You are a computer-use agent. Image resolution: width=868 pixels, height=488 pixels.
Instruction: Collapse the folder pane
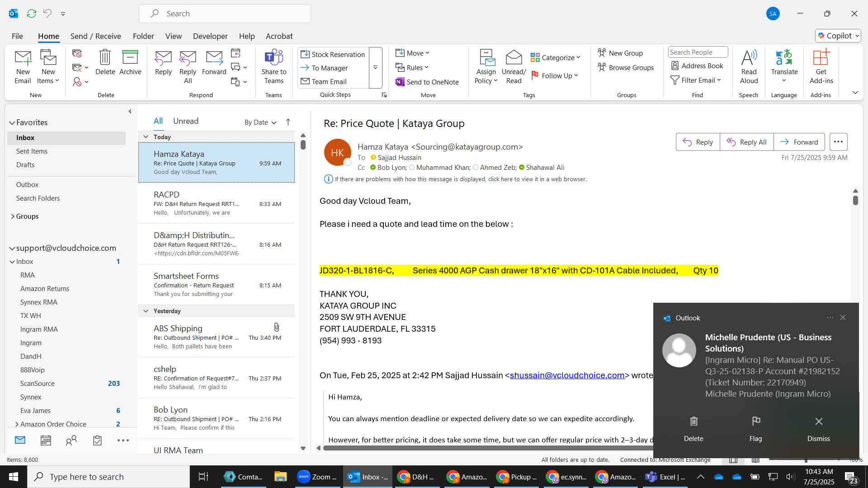click(x=130, y=111)
